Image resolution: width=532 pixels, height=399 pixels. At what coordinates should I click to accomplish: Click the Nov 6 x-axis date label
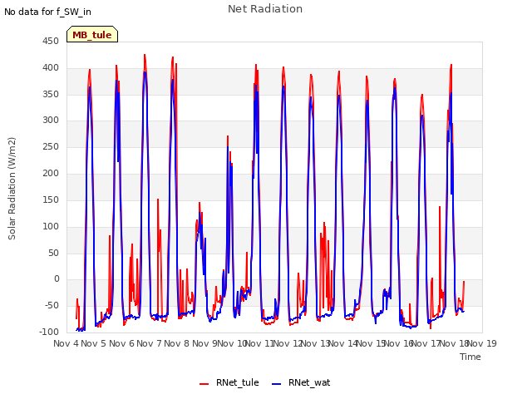[122, 343]
